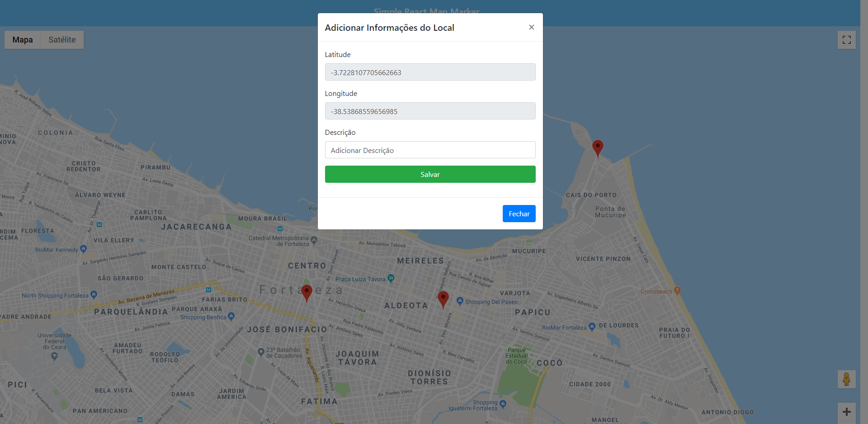Click the Shopping Del Paseo pin
Viewport: 868px width, 424px height.
(x=460, y=301)
